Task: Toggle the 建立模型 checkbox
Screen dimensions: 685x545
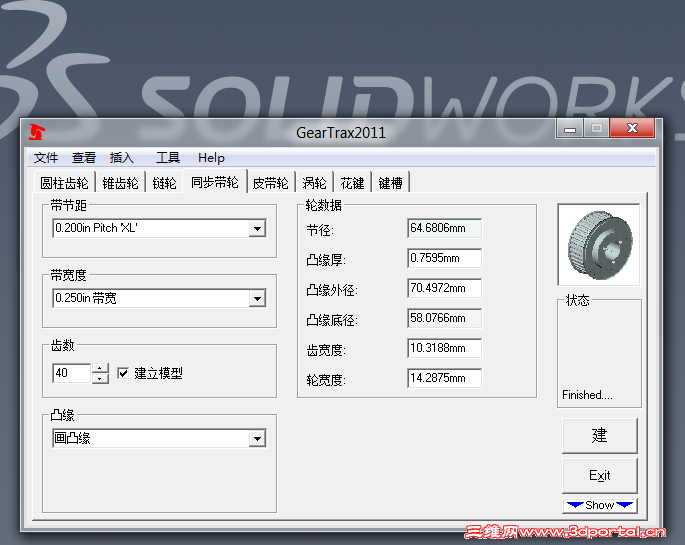Action: coord(123,373)
